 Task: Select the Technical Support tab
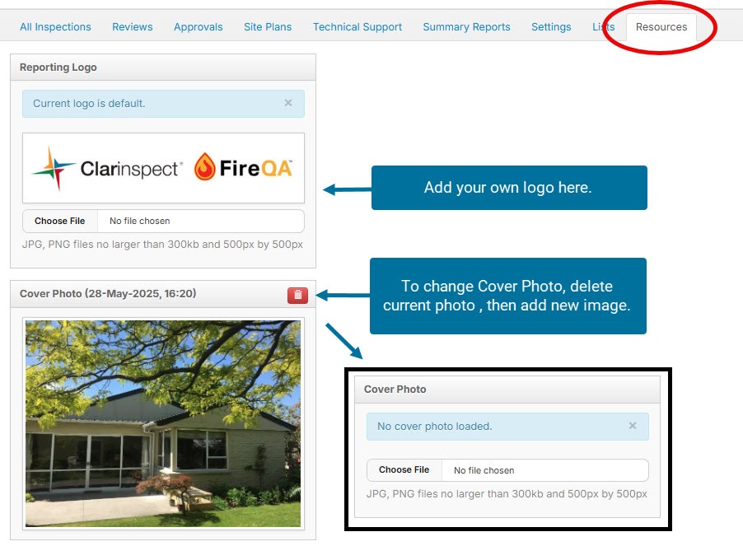(357, 27)
